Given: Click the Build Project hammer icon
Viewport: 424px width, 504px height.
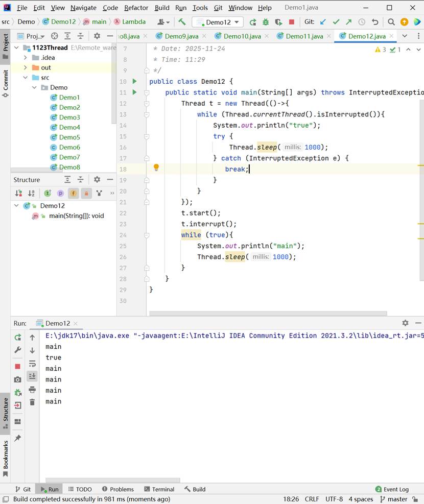Looking at the screenshot, I should (x=182, y=22).
